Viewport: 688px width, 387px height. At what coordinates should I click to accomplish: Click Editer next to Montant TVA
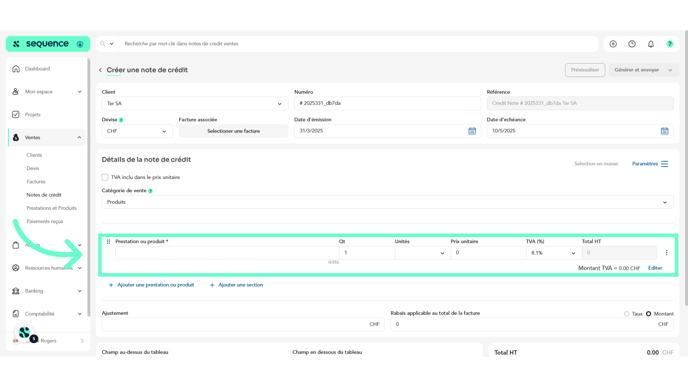(x=655, y=268)
